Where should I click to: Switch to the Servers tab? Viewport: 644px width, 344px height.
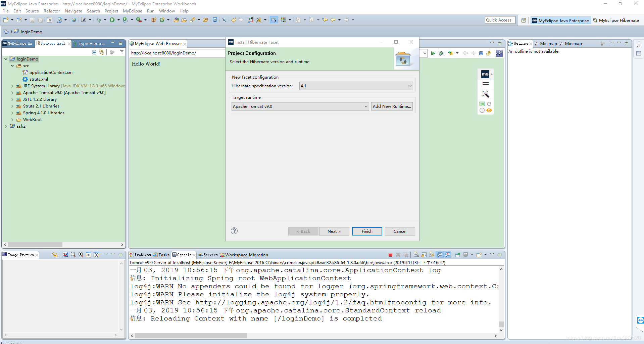208,255
